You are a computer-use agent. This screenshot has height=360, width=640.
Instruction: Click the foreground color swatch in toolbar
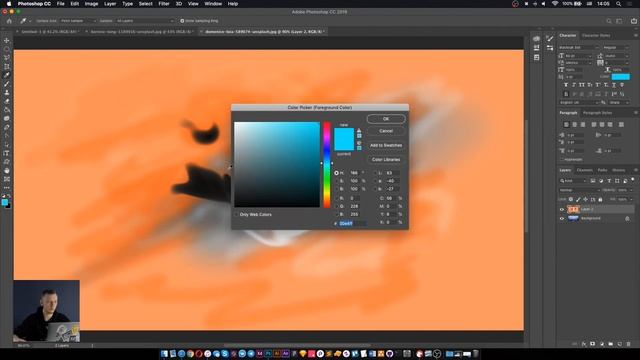coord(4,202)
